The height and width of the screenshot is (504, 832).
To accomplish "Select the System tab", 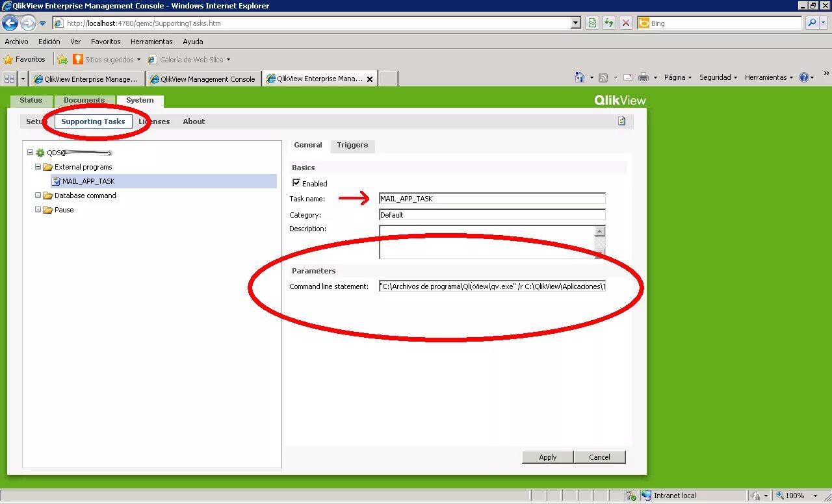I will [140, 101].
